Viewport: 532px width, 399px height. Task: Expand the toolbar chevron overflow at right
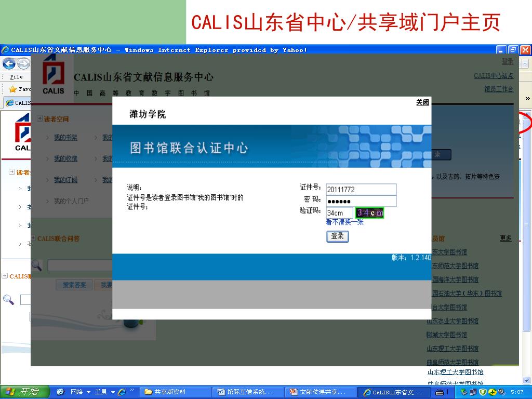528,98
